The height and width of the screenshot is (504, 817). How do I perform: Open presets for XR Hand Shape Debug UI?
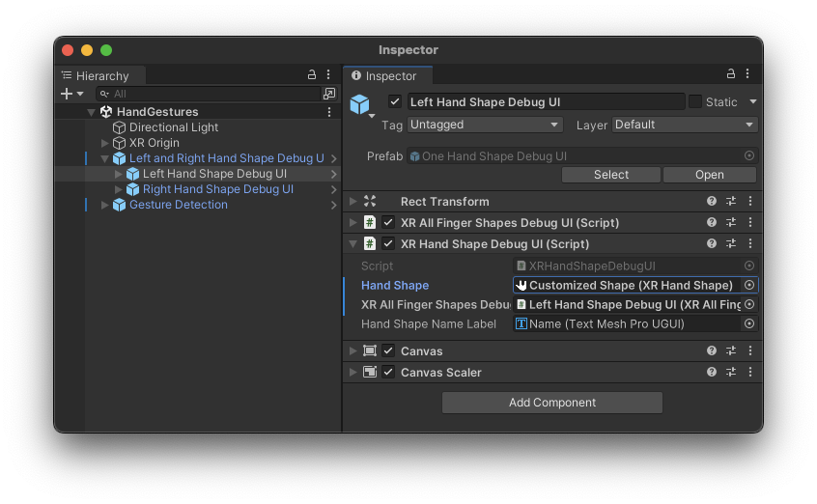tap(731, 244)
